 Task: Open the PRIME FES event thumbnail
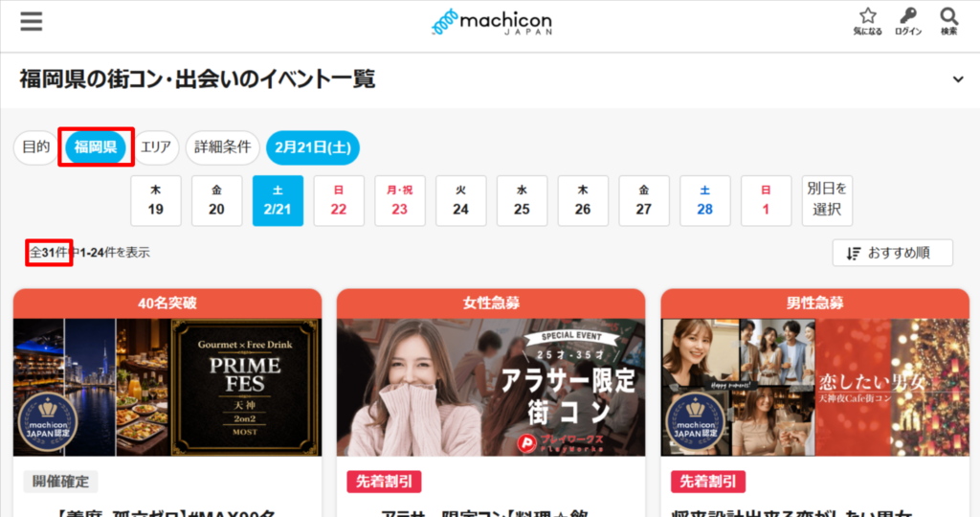tap(167, 387)
